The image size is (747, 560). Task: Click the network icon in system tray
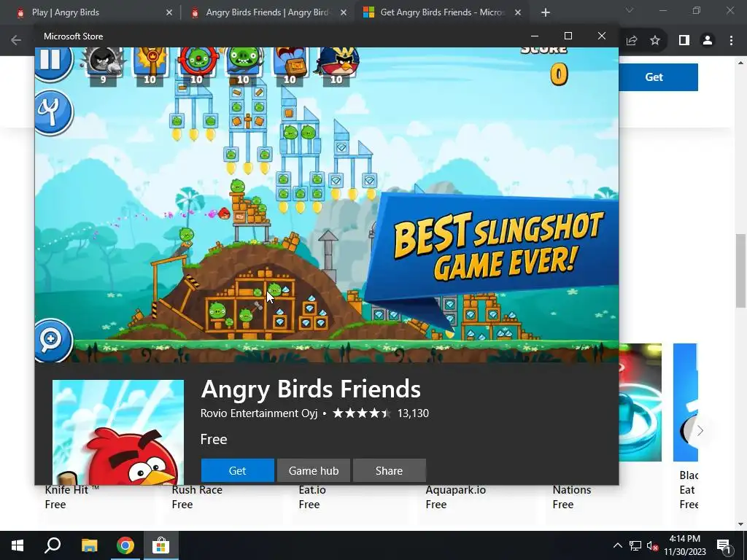coord(635,545)
